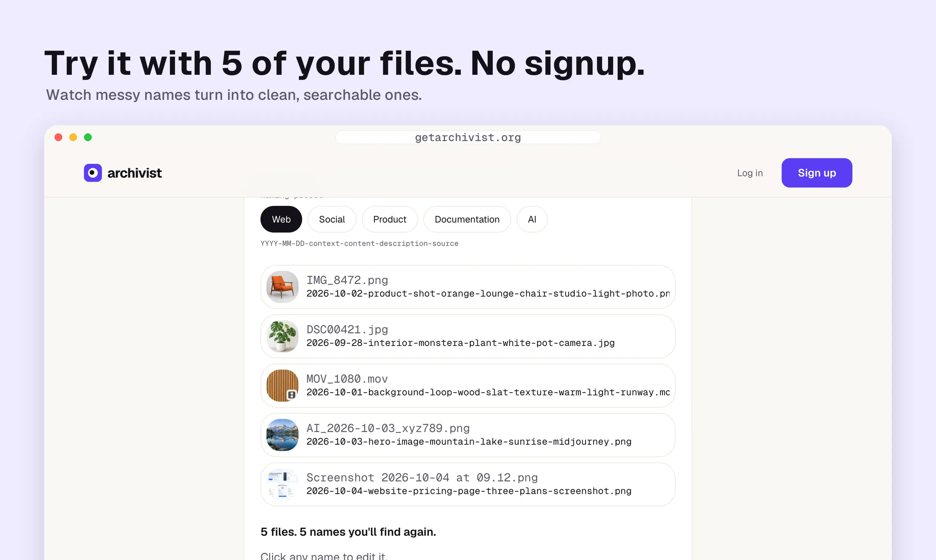
Task: Edit the name 2026-10-01-background-loop-wood-slat-texture
Action: pyautogui.click(x=488, y=392)
